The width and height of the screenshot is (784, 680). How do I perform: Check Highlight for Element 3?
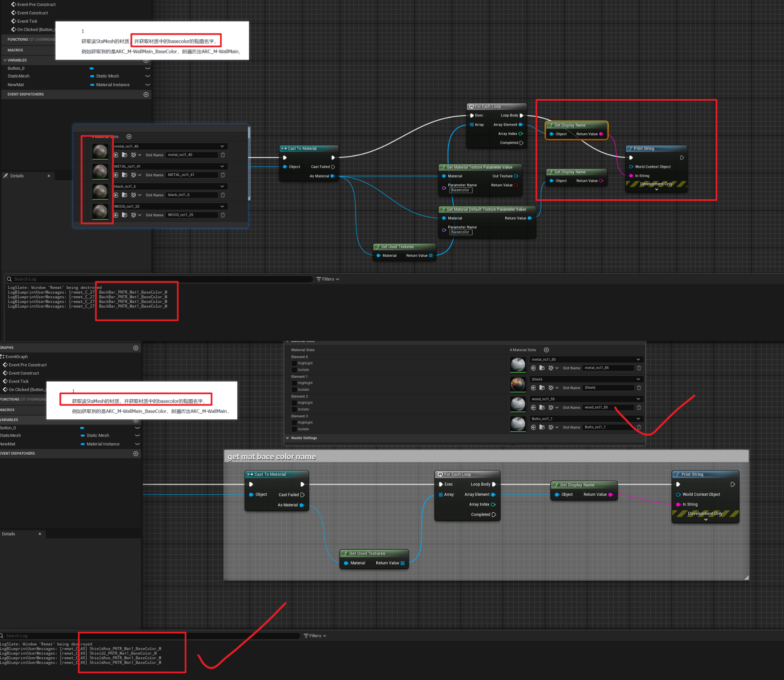(294, 423)
